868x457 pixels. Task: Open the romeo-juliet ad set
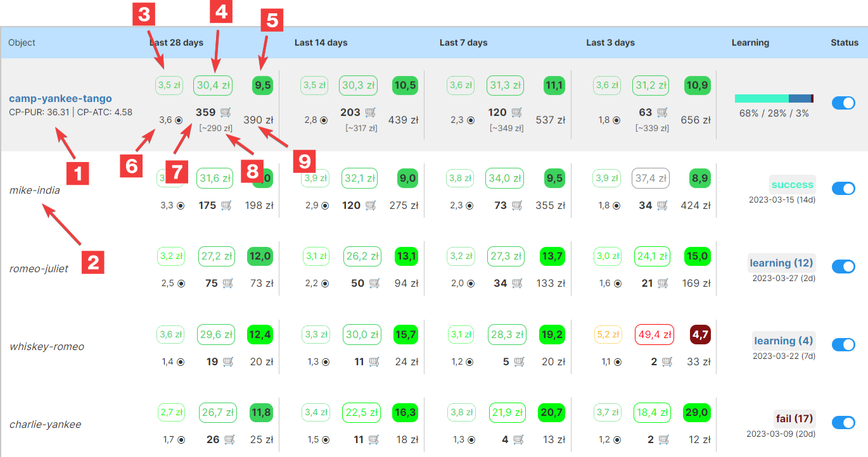(x=39, y=268)
